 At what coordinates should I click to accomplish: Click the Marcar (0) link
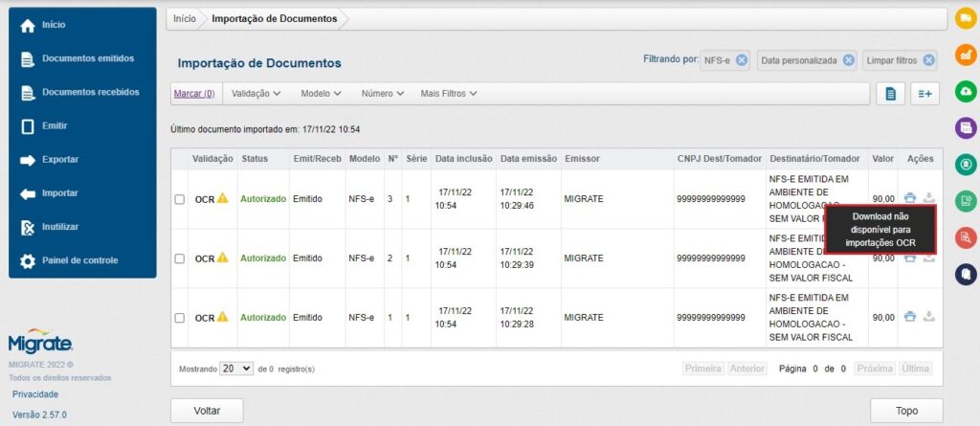193,94
